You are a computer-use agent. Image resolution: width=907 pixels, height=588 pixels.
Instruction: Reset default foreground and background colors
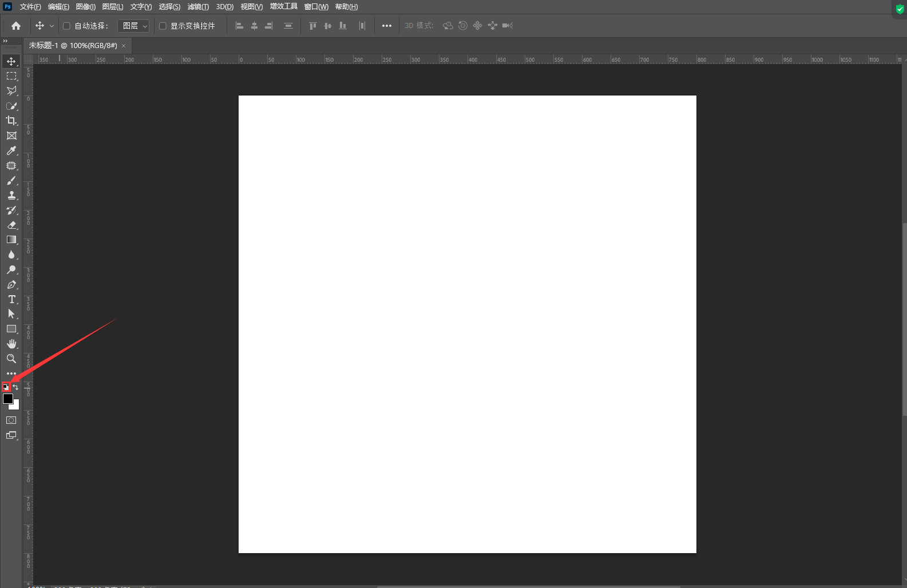tap(6, 387)
